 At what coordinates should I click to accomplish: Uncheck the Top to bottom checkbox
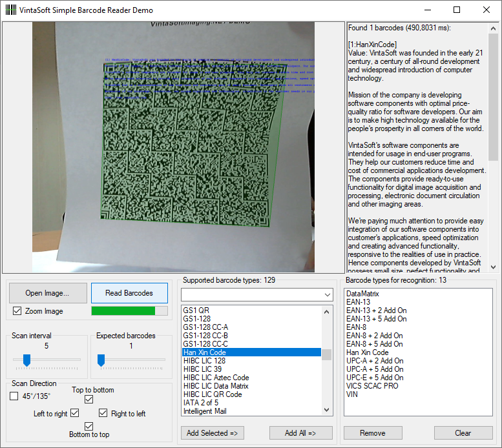(89, 400)
